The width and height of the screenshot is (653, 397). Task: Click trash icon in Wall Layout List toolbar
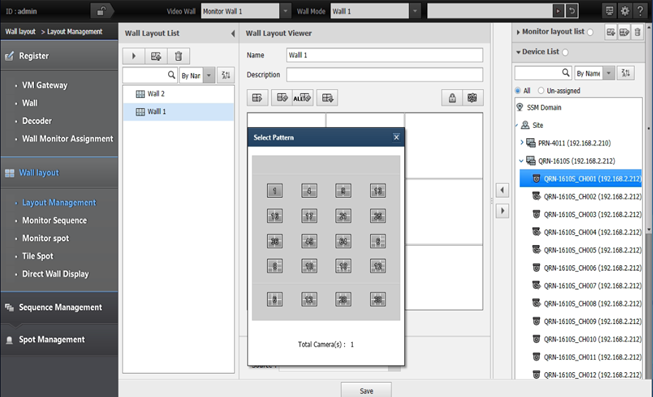[x=178, y=56]
